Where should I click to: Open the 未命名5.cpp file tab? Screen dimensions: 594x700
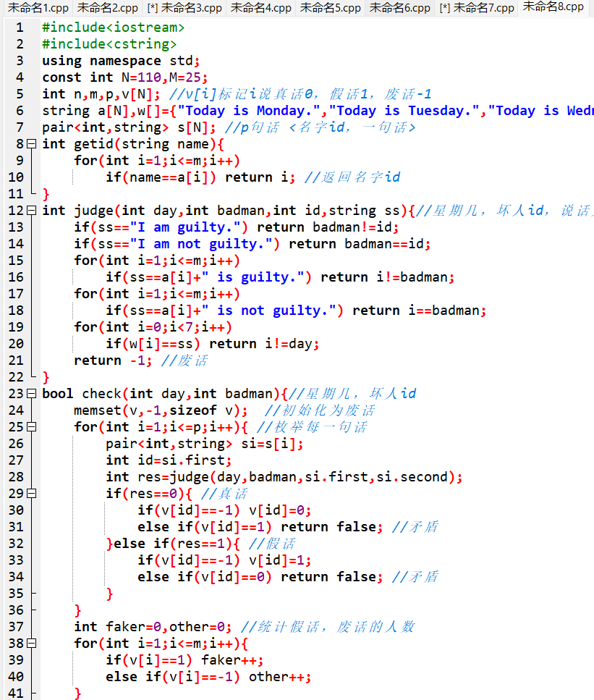coord(330,8)
